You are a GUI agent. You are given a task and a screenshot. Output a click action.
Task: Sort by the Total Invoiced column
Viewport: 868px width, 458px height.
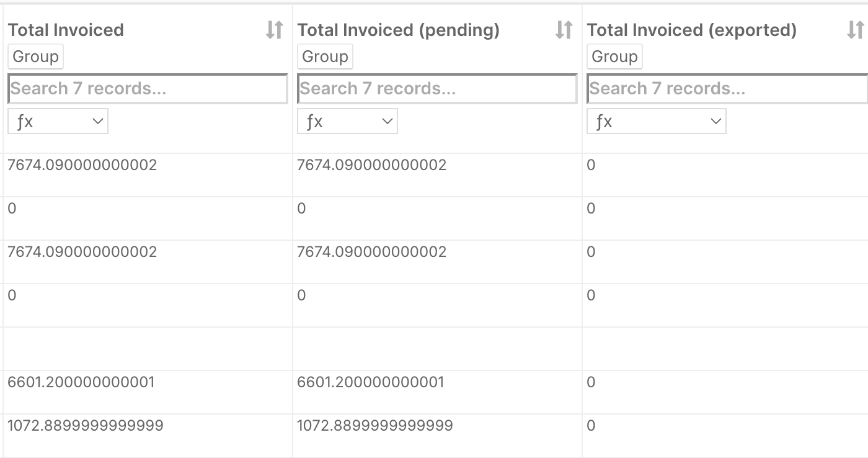(x=274, y=30)
